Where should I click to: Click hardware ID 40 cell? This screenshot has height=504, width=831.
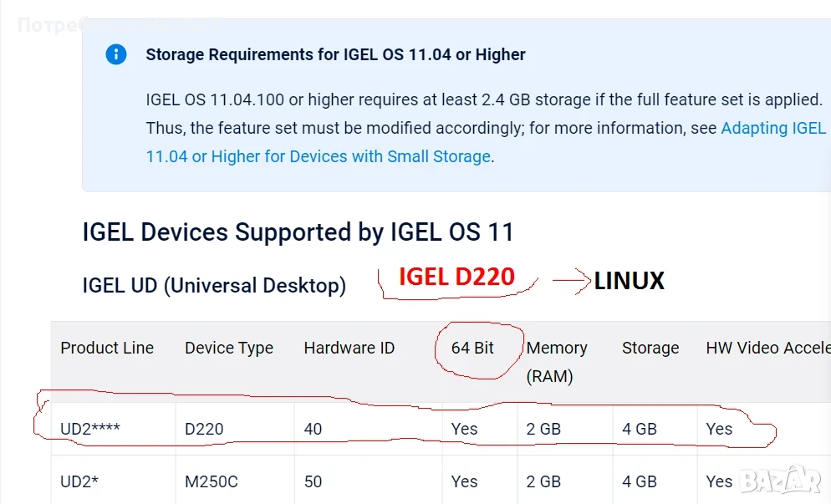click(313, 429)
